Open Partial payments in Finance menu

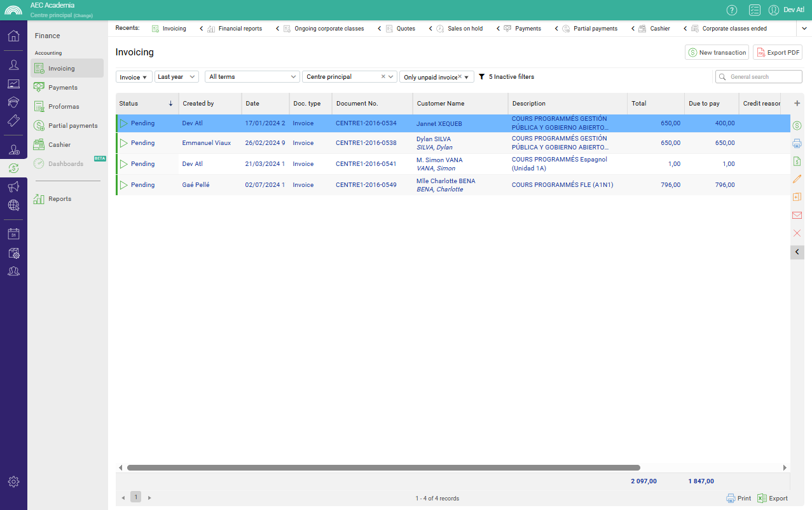72,126
